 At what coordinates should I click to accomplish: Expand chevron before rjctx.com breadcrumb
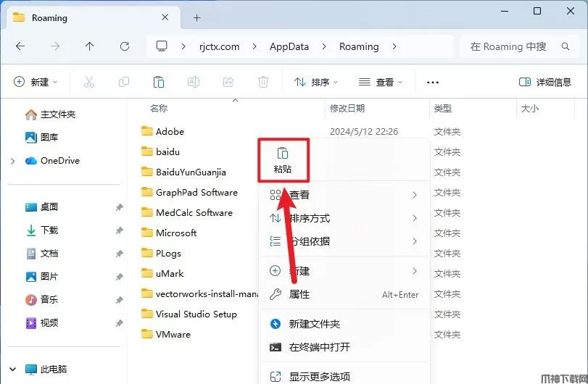(183, 46)
